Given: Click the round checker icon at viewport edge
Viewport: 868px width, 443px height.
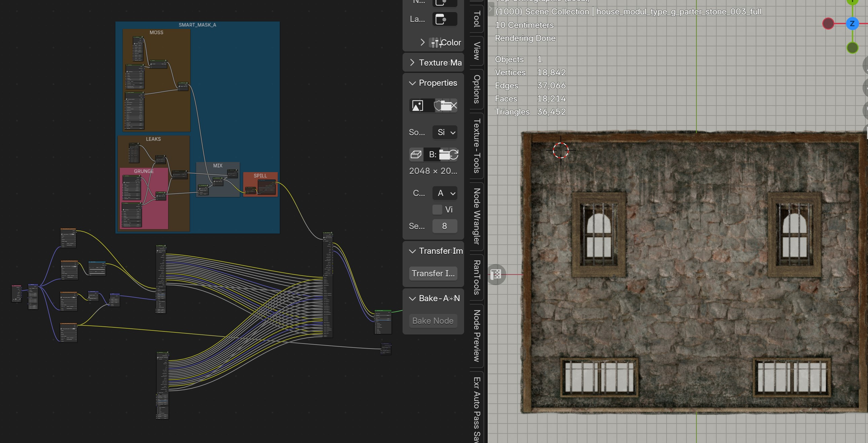Looking at the screenshot, I should pos(496,274).
